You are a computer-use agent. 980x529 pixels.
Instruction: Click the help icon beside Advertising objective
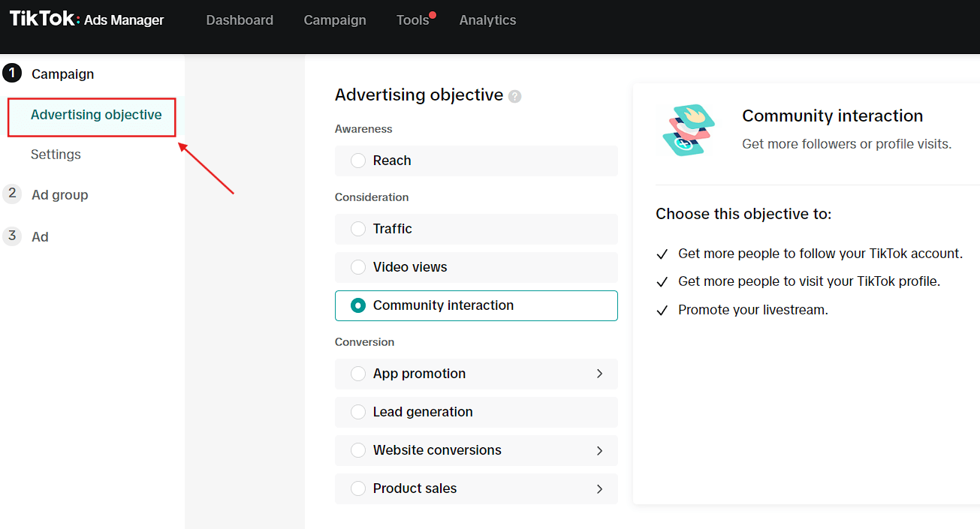tap(514, 96)
